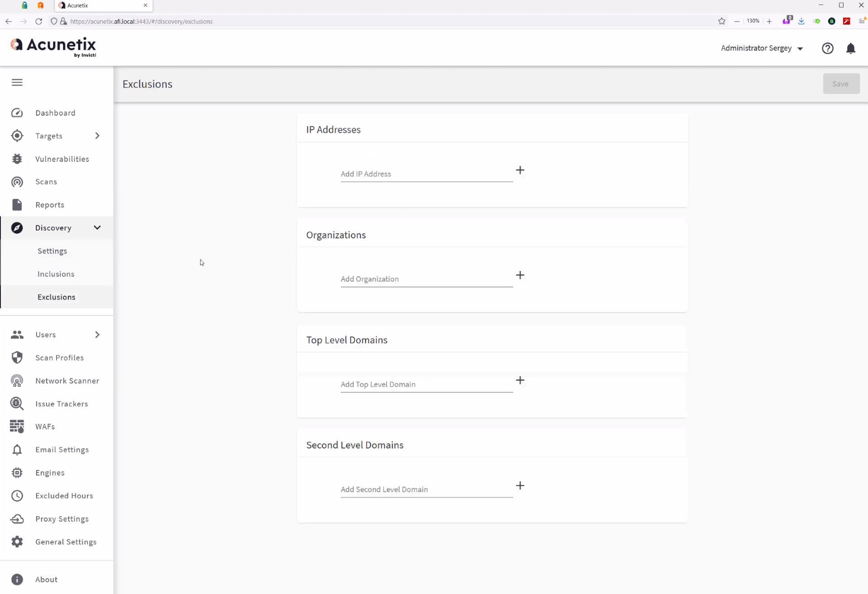Open Vulnerabilities via the bug icon

tap(17, 159)
